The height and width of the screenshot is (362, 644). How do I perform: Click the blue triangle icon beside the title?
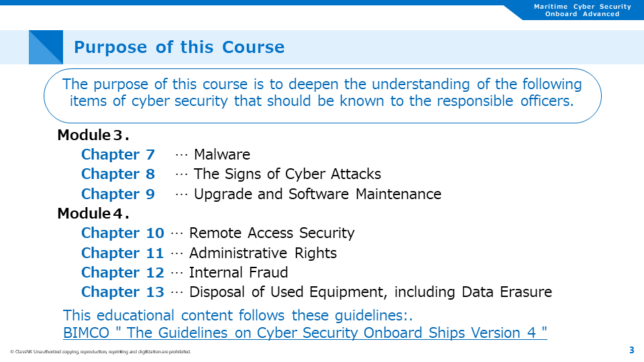click(x=46, y=48)
